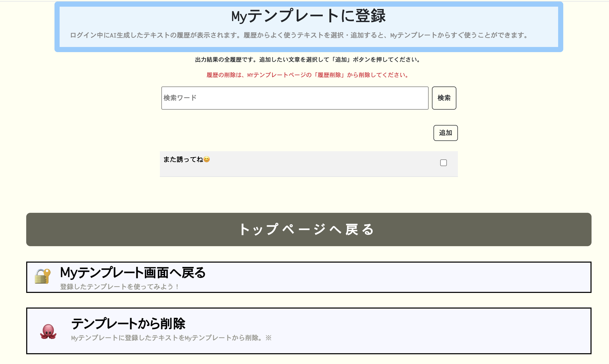Open テンプレートから削除 heading link

click(128, 323)
